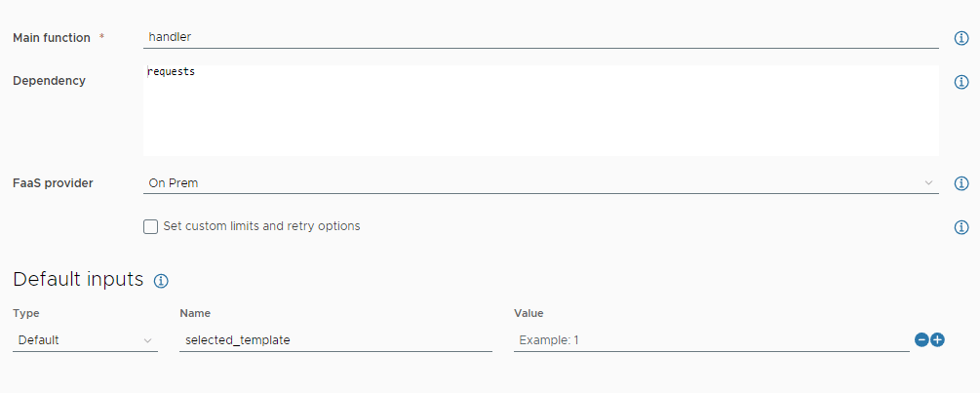
Task: Click the Value column header
Action: point(529,313)
